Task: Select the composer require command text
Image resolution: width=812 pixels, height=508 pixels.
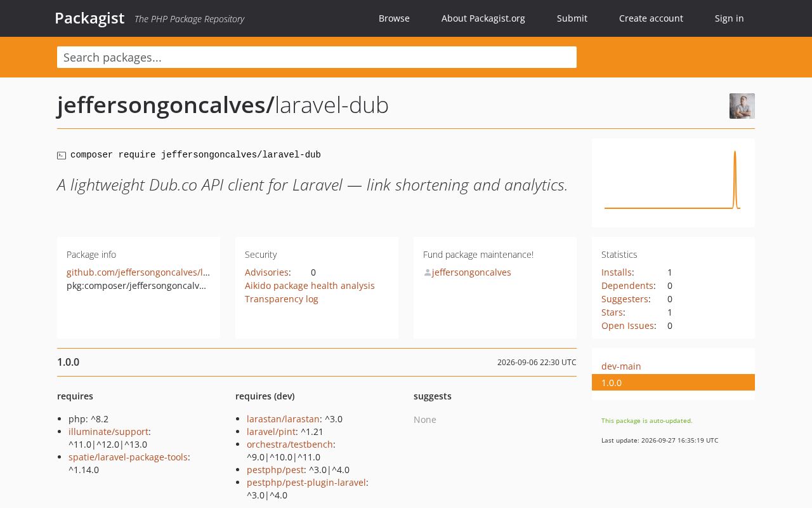Action: pos(195,155)
